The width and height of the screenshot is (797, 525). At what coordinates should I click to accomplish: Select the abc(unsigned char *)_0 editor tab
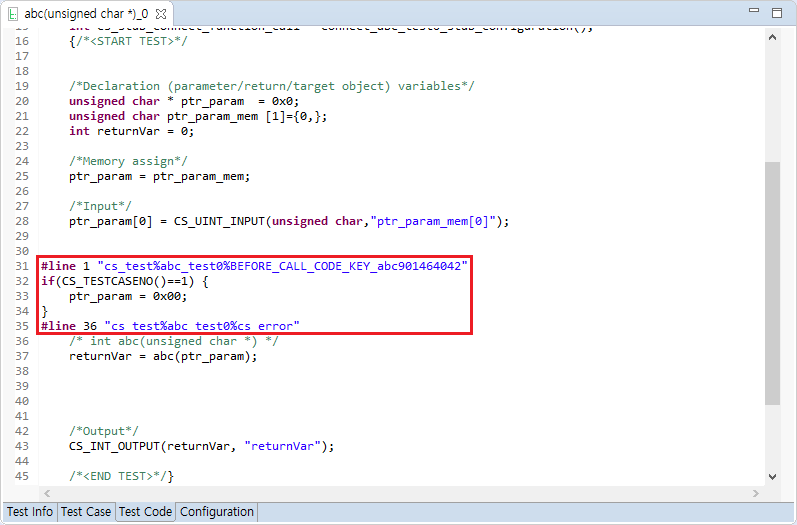point(86,14)
